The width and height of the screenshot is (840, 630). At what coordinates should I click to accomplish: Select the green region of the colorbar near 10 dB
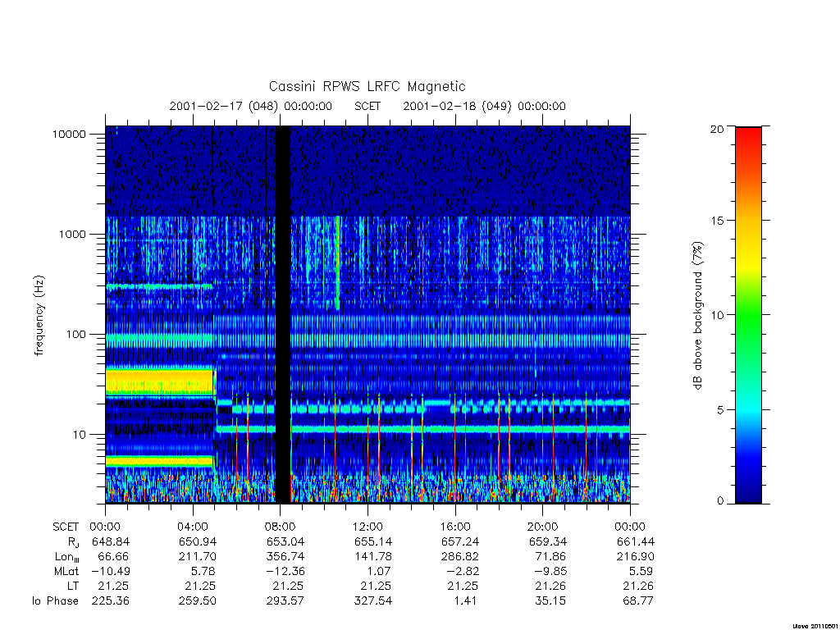pos(748,315)
